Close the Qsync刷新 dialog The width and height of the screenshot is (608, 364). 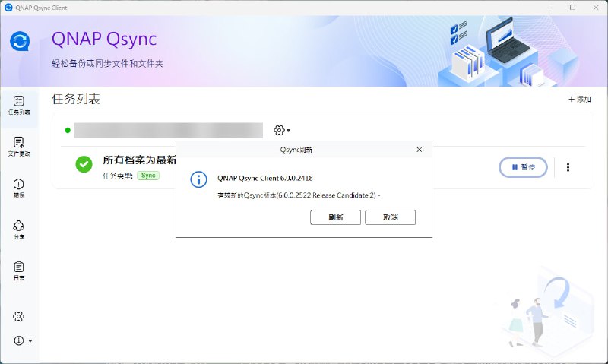click(x=420, y=150)
